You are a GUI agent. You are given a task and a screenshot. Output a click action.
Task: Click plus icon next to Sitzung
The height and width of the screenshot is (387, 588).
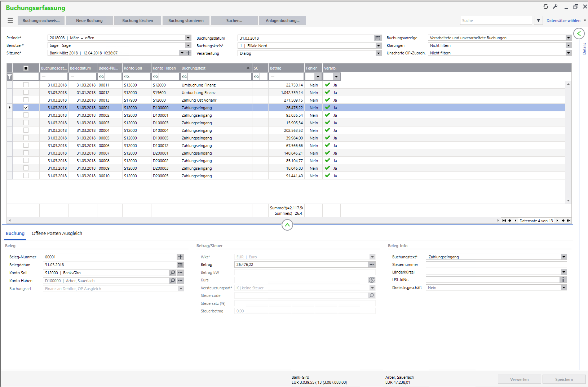[x=188, y=53]
